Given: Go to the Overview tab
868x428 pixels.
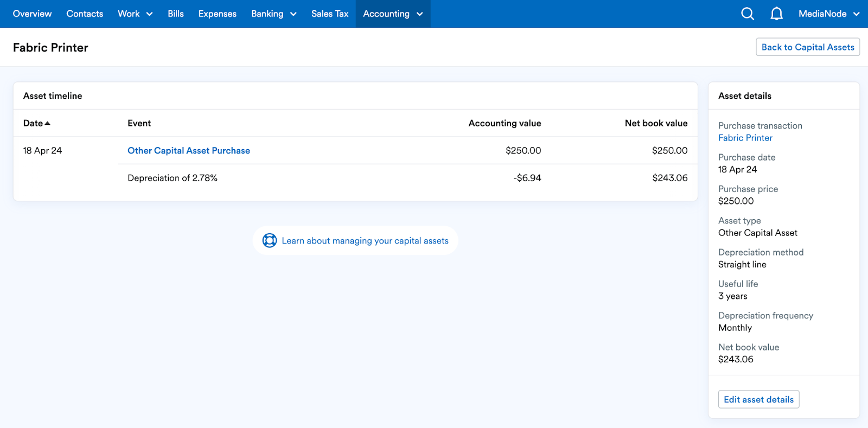Looking at the screenshot, I should 32,14.
